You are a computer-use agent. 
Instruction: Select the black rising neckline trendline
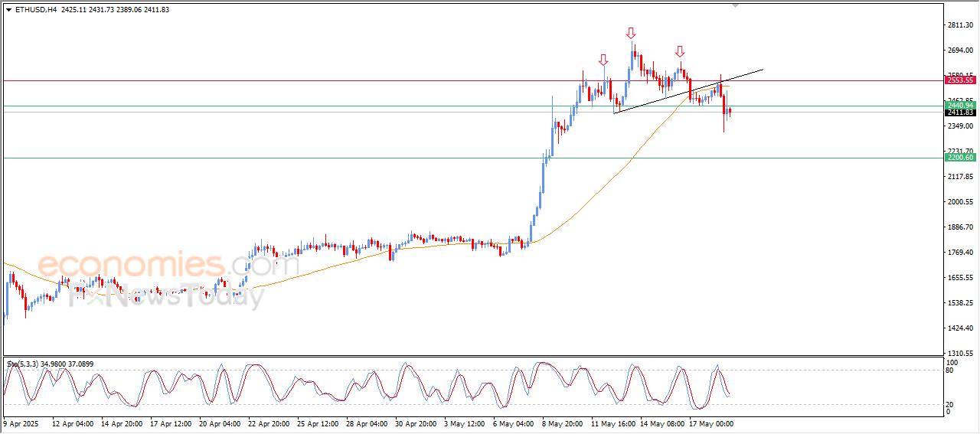688,91
